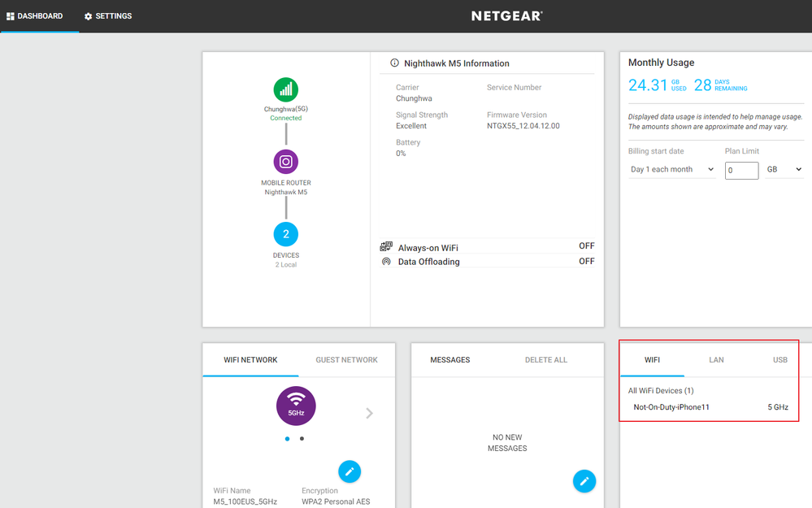Select the second dark carousel dot
Image resolution: width=812 pixels, height=508 pixels.
pos(302,439)
